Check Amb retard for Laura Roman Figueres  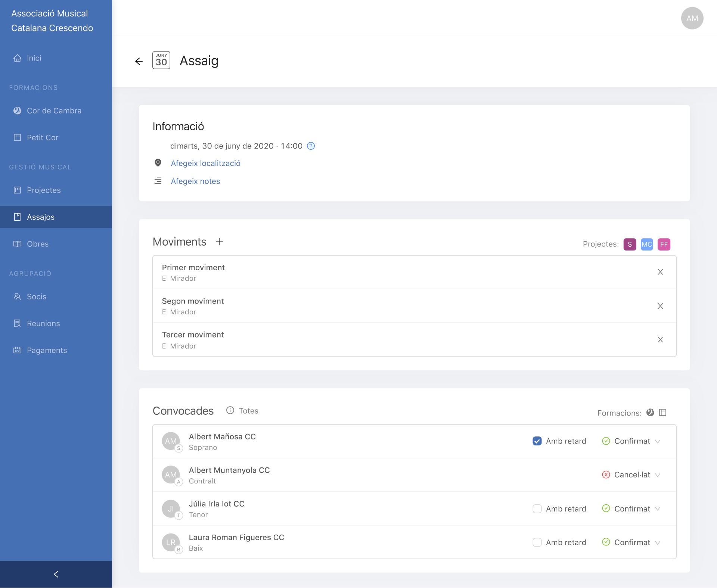coord(537,542)
